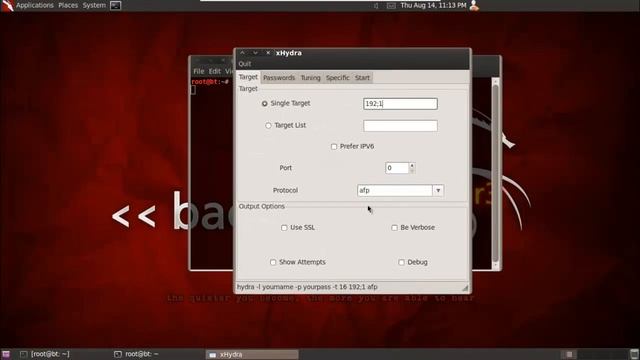Viewport: 640px width, 360px height.
Task: Click the BackTrack dragon logo icon
Action: 7,5
